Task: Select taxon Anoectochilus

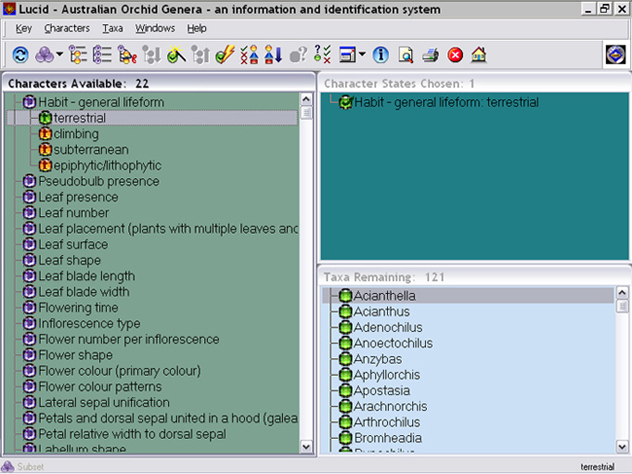Action: click(393, 343)
